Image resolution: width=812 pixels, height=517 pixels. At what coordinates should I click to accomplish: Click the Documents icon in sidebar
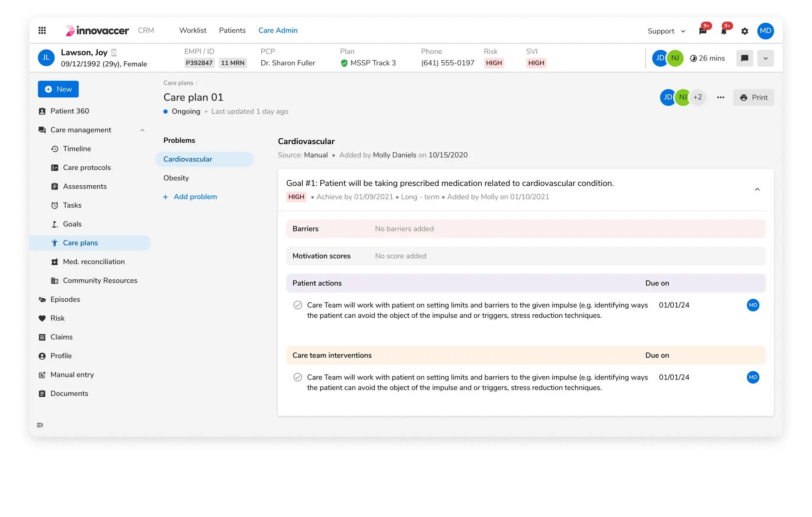click(42, 393)
